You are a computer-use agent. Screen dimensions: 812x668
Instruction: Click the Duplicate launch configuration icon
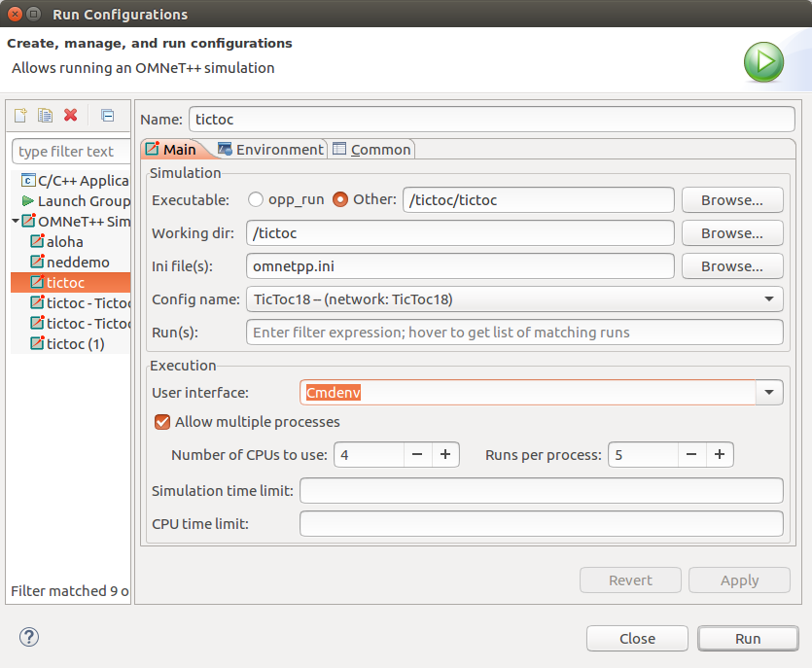(45, 115)
